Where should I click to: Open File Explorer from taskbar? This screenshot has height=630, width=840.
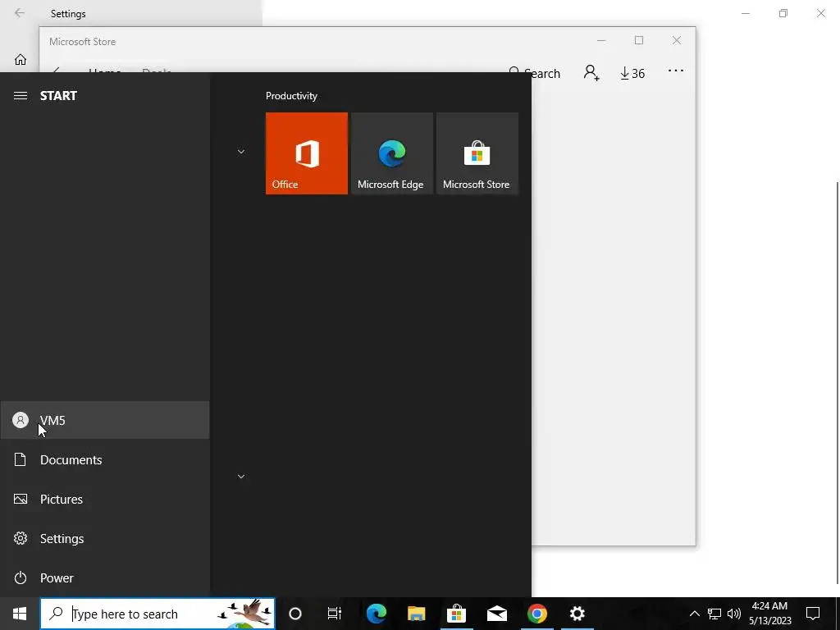tap(416, 614)
